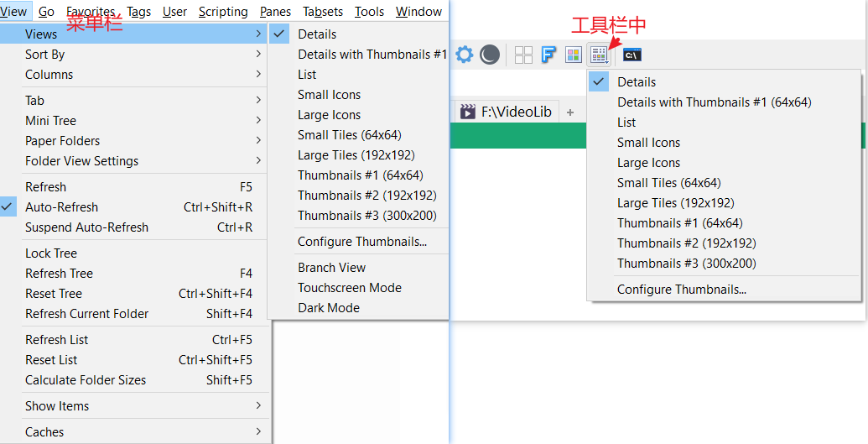This screenshot has height=444, width=868.
Task: Expand the Caches submenu
Action: [x=133, y=431]
